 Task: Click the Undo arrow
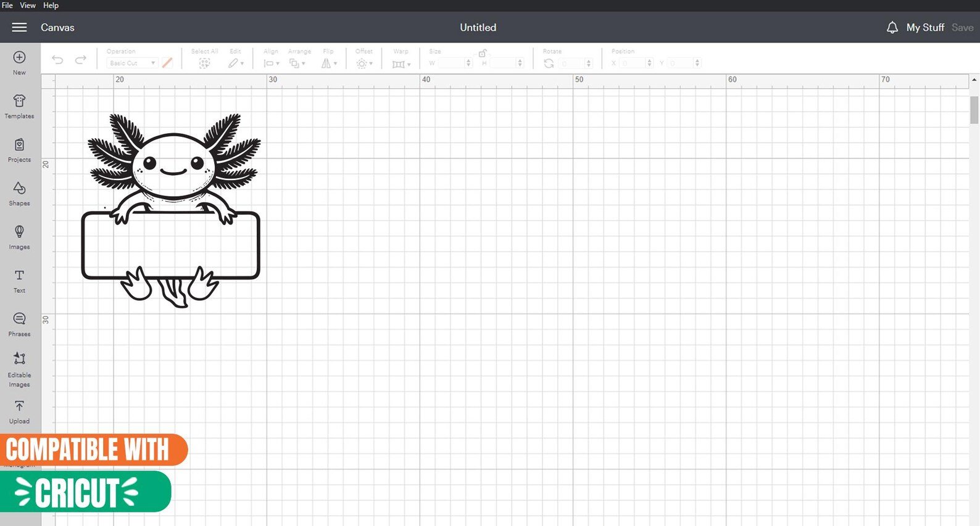57,60
